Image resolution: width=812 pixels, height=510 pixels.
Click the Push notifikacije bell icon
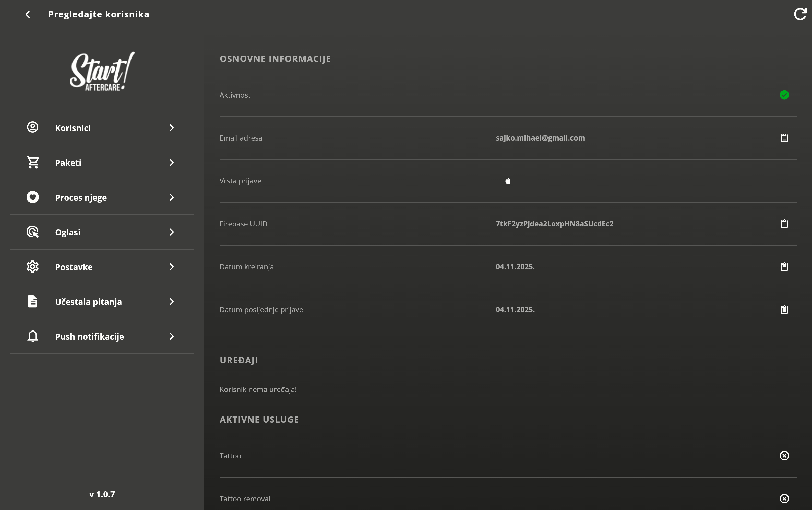(33, 336)
